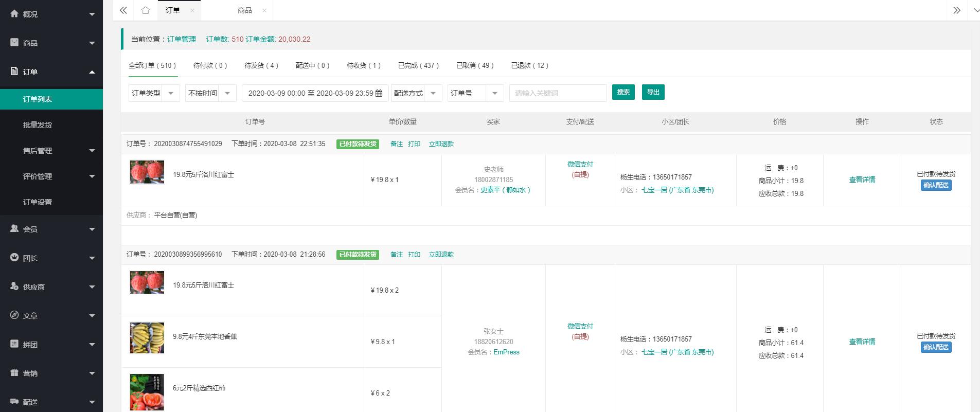Open the 会员 sidebar menu
Image resolution: width=980 pixels, height=412 pixels.
[51, 229]
